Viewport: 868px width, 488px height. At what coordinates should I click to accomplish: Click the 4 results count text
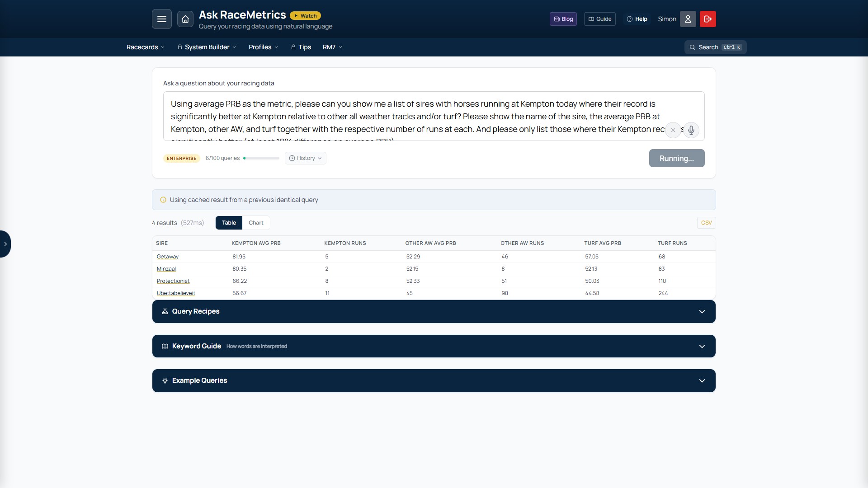[165, 223]
